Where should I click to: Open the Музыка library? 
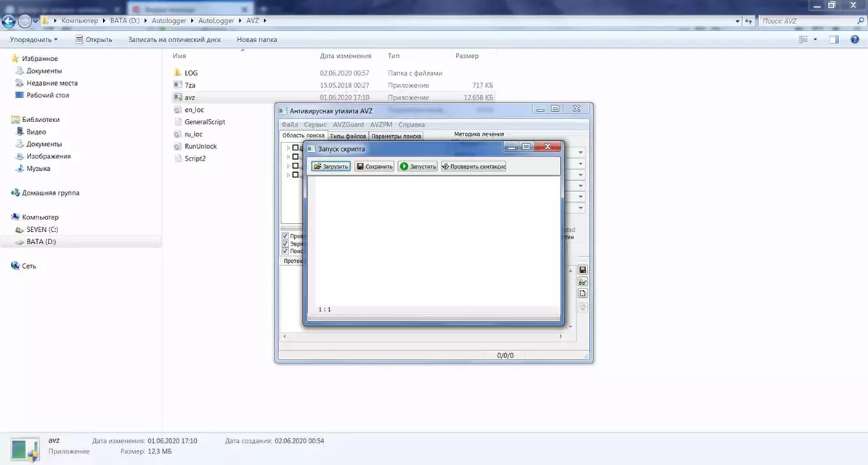tap(38, 169)
